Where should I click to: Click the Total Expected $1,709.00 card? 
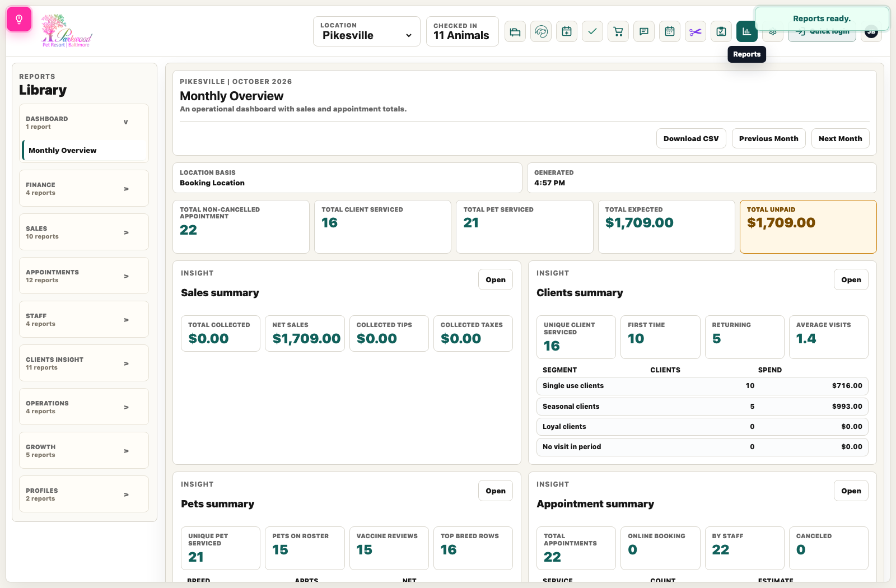coord(666,227)
